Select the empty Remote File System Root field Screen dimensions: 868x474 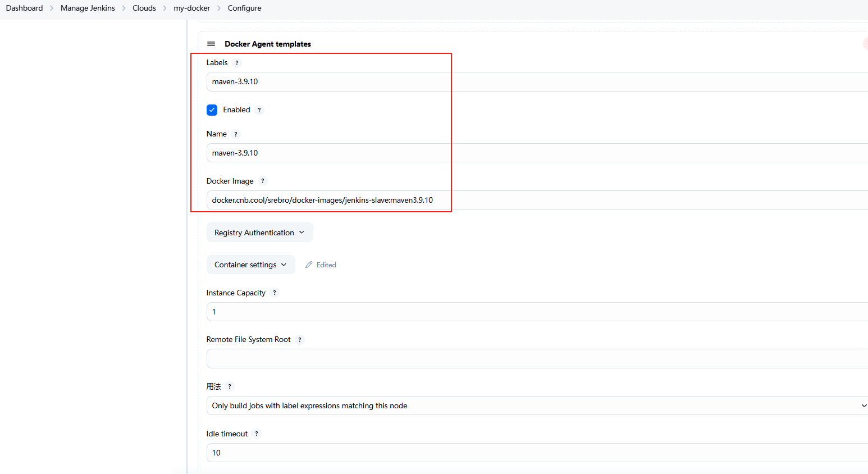[x=536, y=358]
